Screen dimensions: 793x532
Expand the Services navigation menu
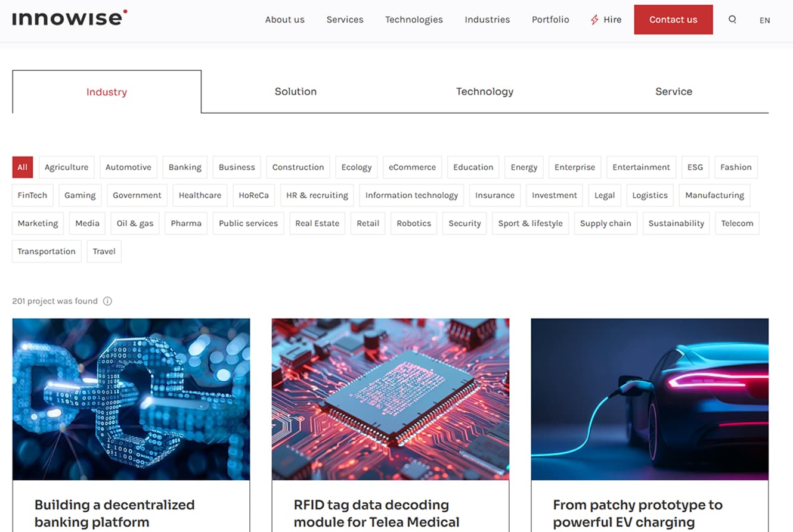click(x=345, y=20)
